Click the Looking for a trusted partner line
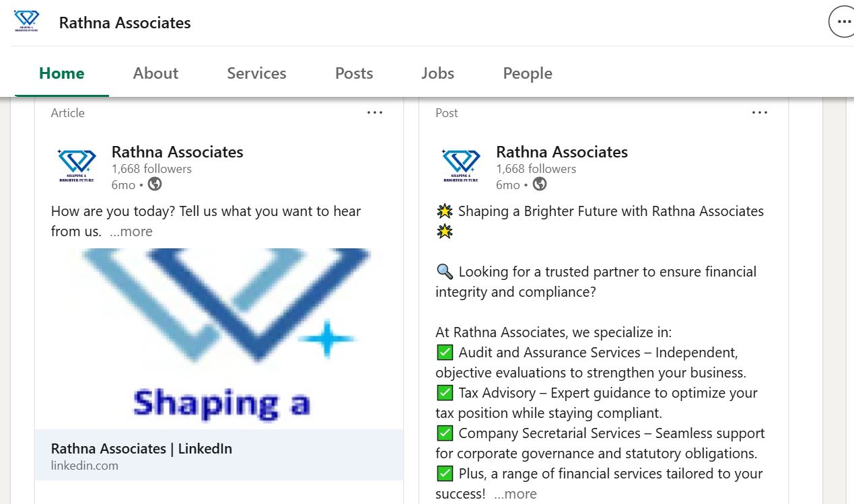854x504 pixels. click(x=596, y=282)
